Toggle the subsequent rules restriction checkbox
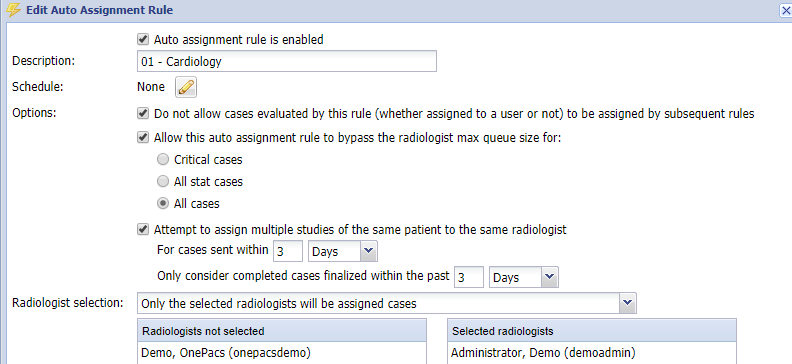Viewport: 792px width, 364px height. [143, 114]
